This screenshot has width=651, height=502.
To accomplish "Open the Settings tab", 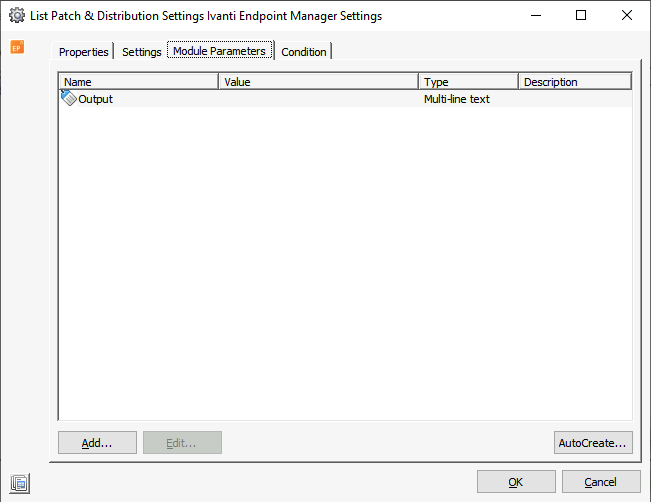I will point(142,52).
